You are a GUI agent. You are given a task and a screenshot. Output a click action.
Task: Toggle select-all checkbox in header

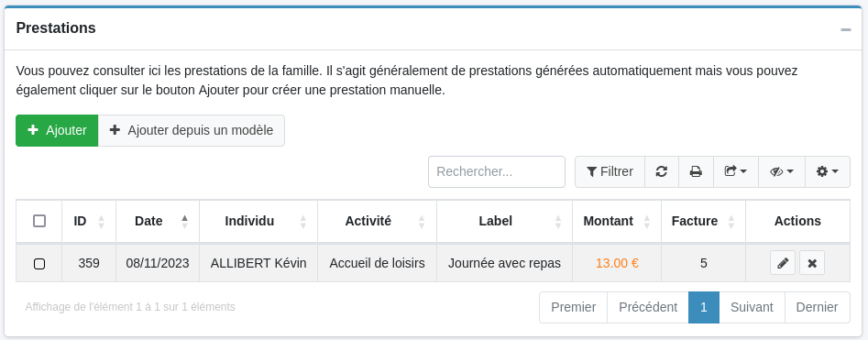point(39,221)
